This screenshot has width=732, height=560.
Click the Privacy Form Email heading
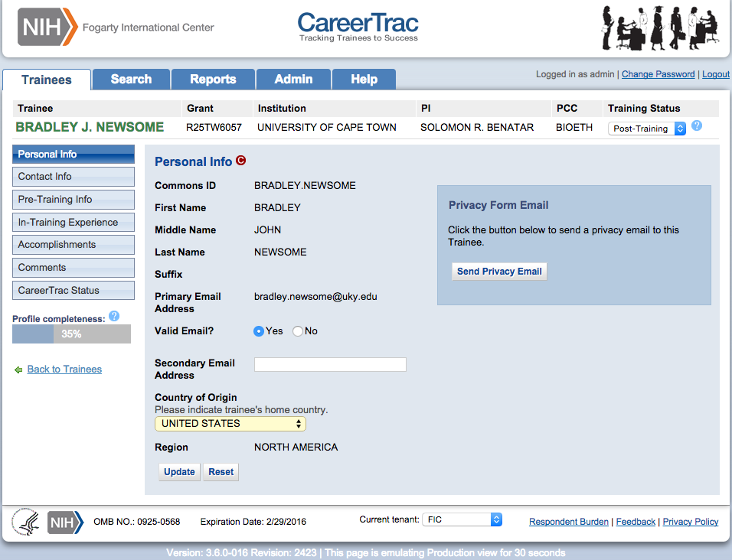[x=498, y=205]
